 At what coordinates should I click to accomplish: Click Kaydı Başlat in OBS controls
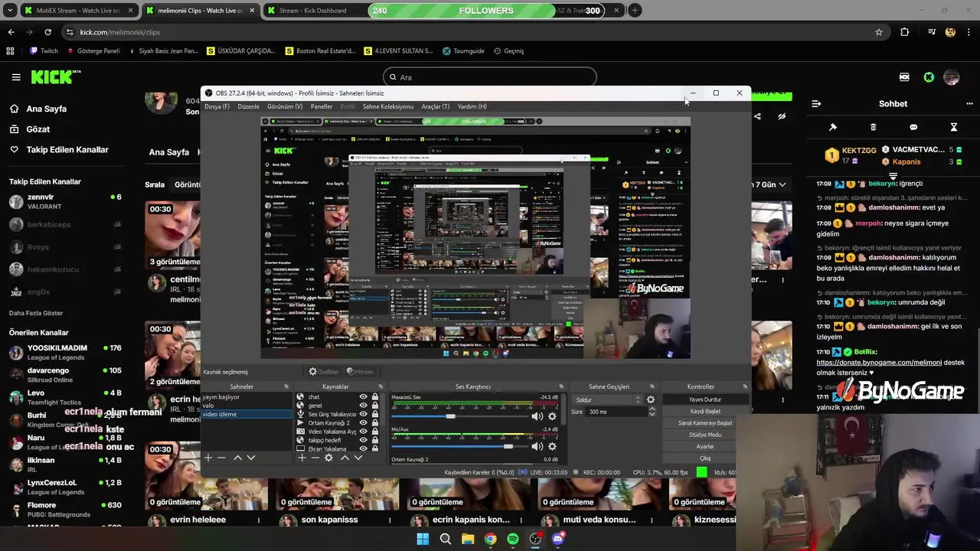point(705,411)
